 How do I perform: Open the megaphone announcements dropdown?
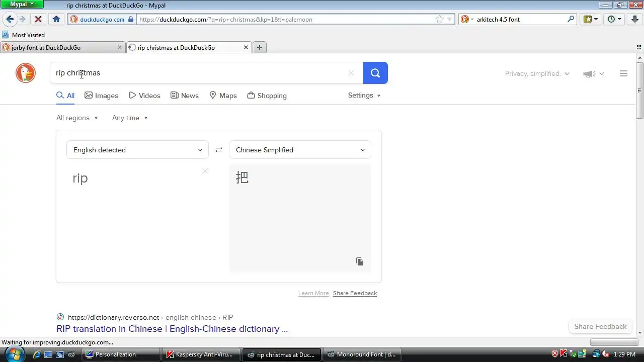pyautogui.click(x=594, y=74)
